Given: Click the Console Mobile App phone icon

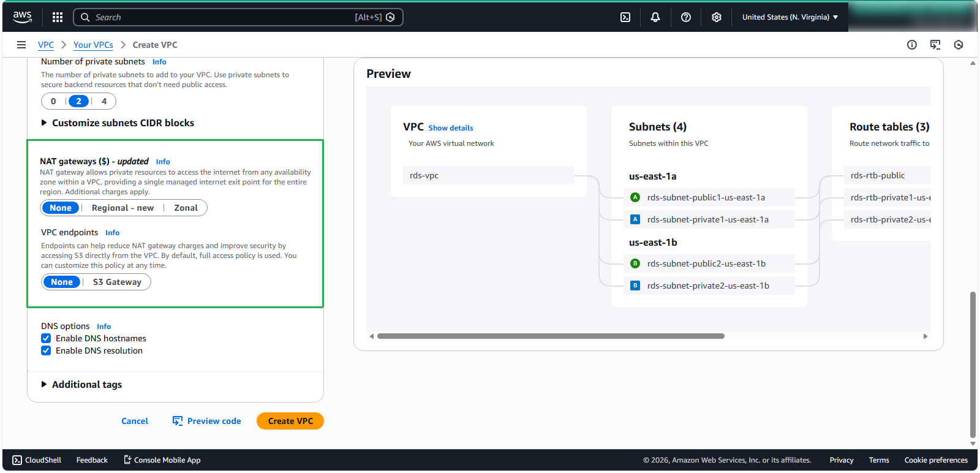Looking at the screenshot, I should point(127,460).
